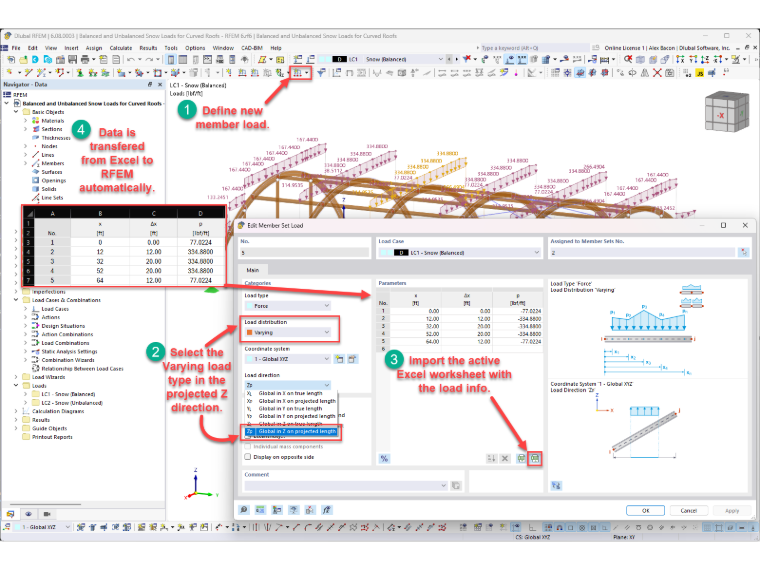
Task: Click the magnifier search icon in dialog
Action: tap(244, 510)
